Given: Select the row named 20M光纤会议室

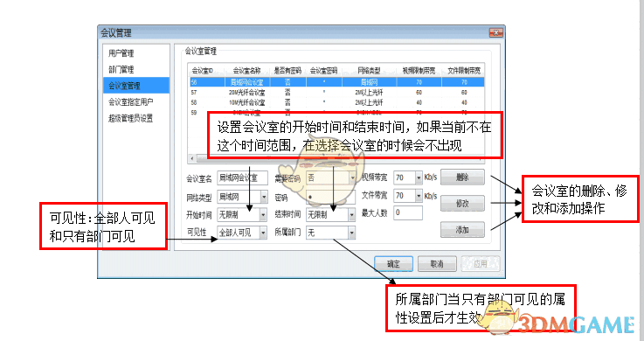Looking at the screenshot, I should (x=336, y=93).
